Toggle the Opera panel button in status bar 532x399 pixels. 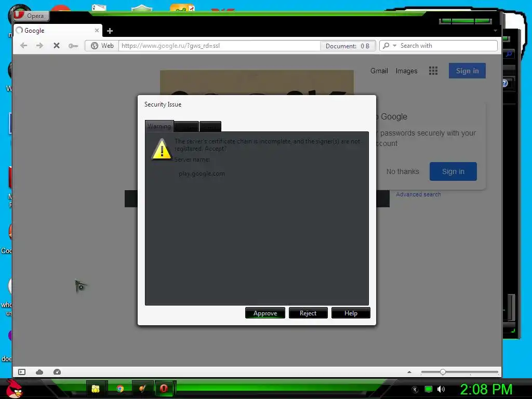(22, 372)
